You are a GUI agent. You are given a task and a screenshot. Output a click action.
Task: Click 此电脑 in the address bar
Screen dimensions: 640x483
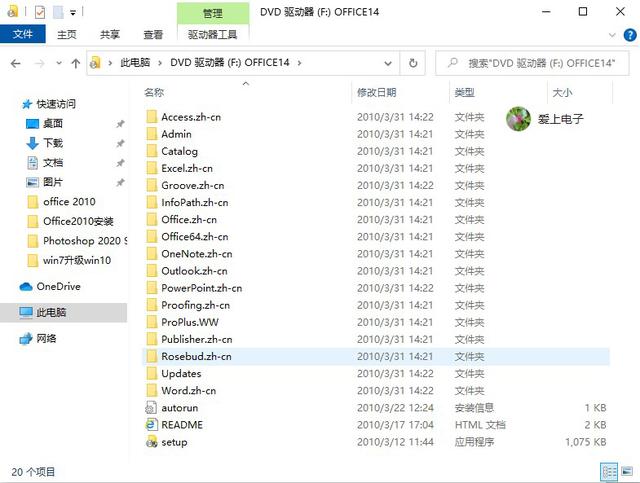click(135, 63)
